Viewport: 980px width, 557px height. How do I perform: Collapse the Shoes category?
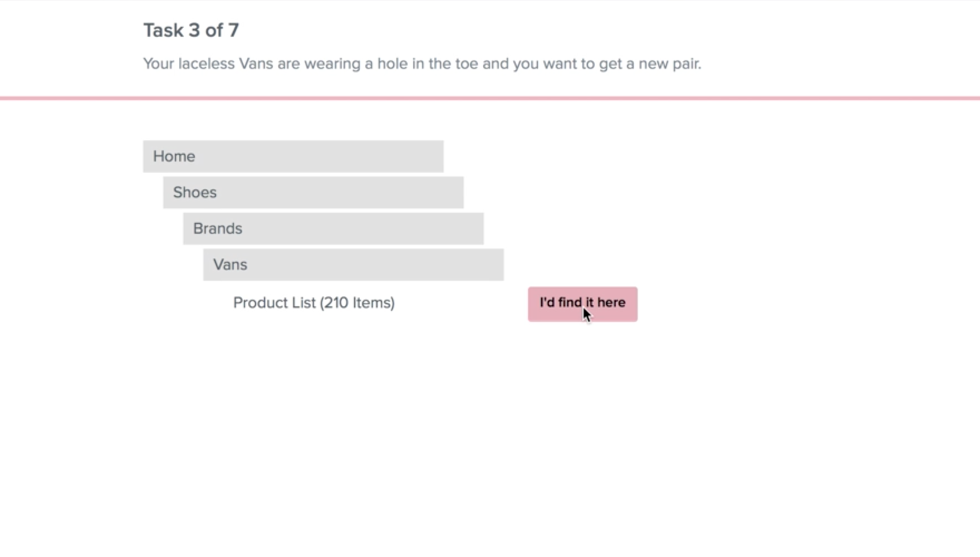[x=313, y=193]
